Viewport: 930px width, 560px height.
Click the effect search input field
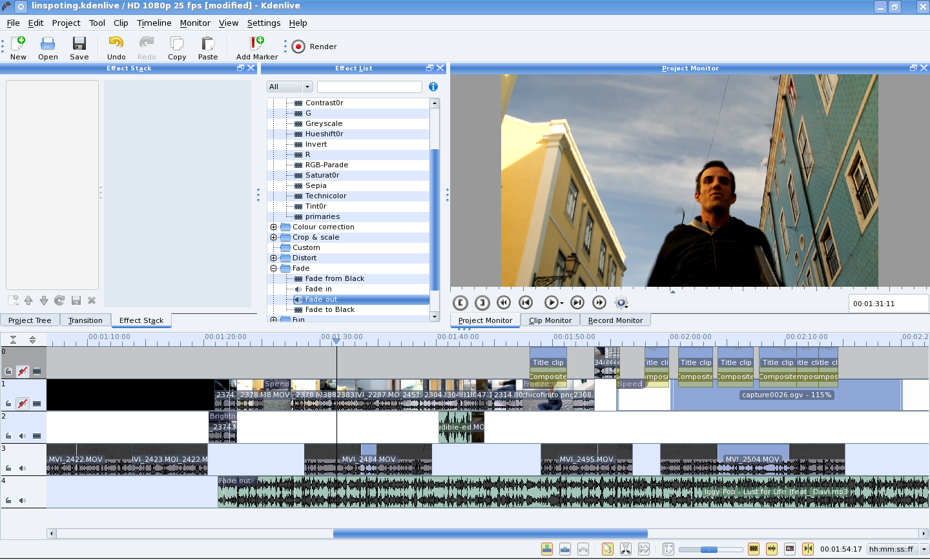coord(369,87)
